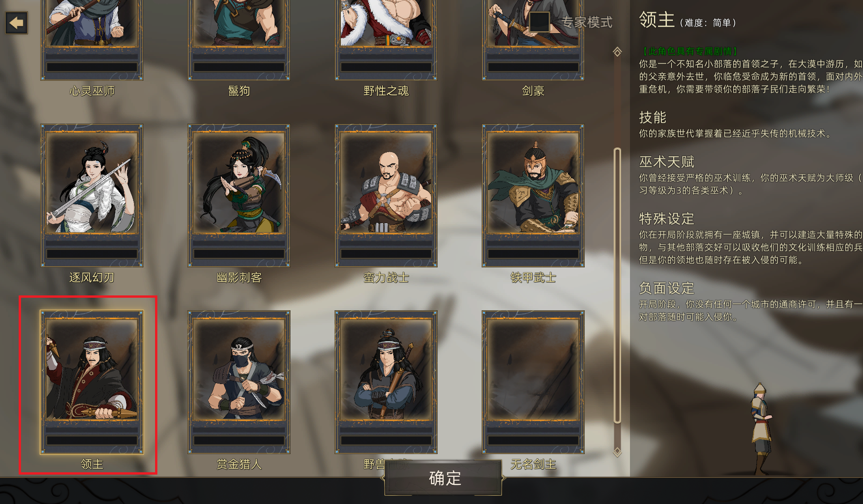This screenshot has width=863, height=504.
Task: Select the 心灵巫师 character card
Action: coord(92,40)
